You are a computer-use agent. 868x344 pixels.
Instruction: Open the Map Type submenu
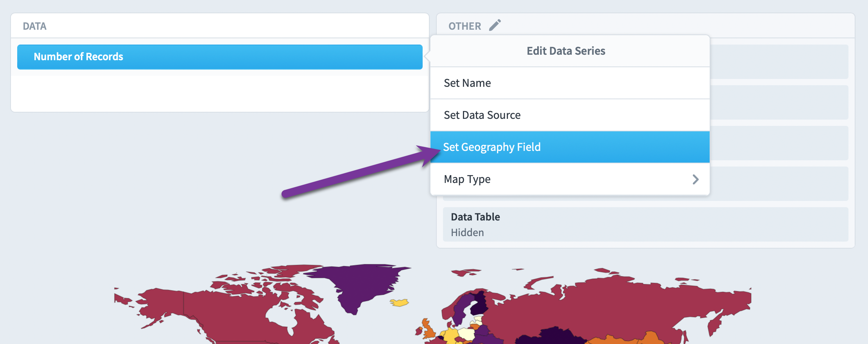tap(570, 179)
